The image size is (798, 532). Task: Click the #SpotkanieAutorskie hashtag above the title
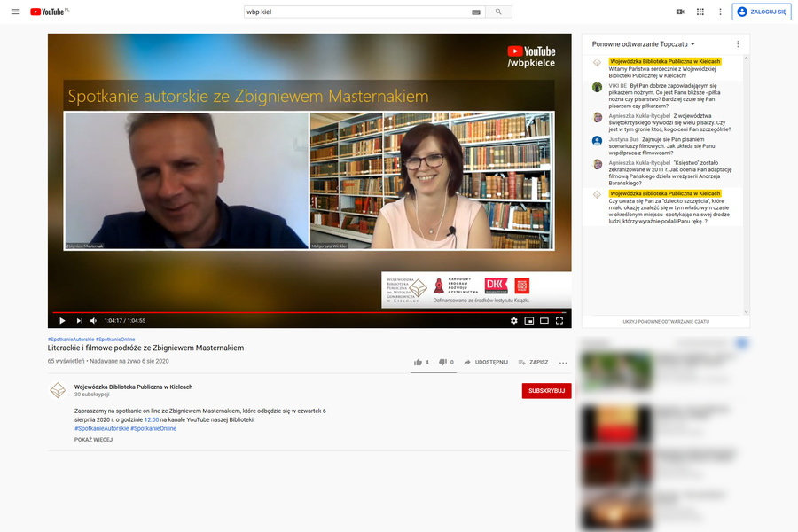[x=71, y=340]
